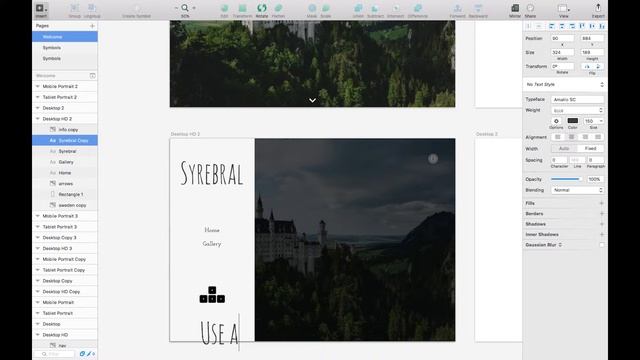Click the Group toolbar icon
Screen dimensions: 640x360
pos(74,8)
